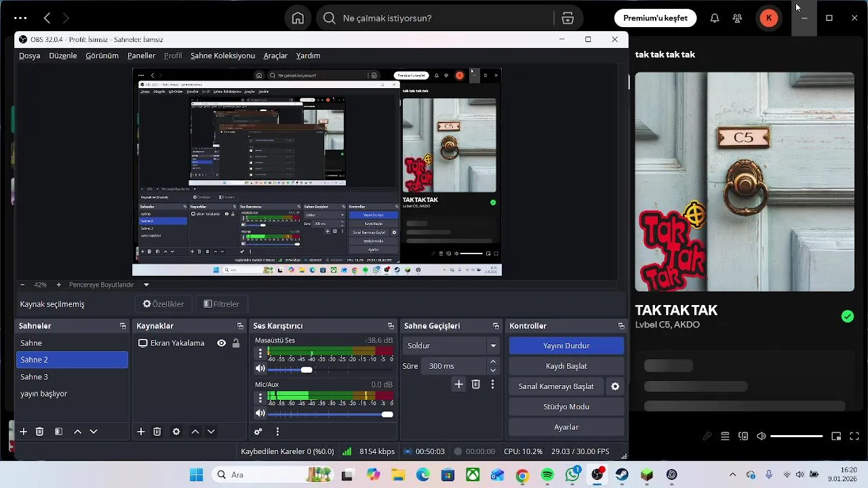Toggle Ekran Yakalama visibility eye

[221, 343]
